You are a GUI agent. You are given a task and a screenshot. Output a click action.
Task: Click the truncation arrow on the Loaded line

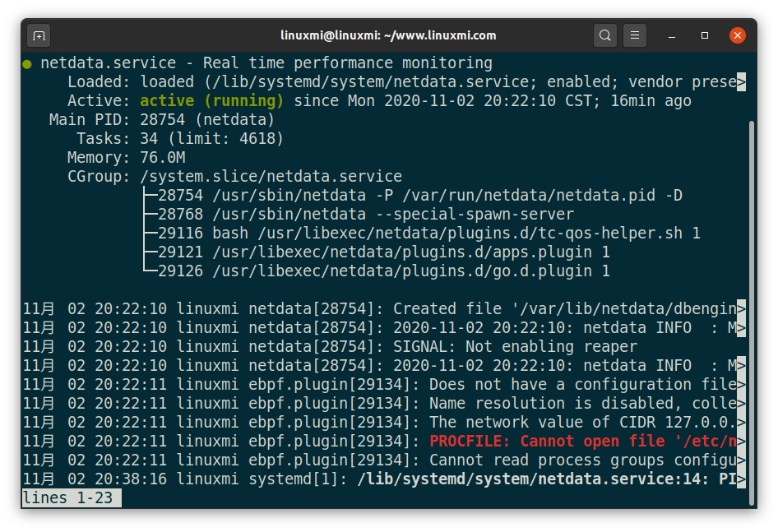click(x=741, y=82)
